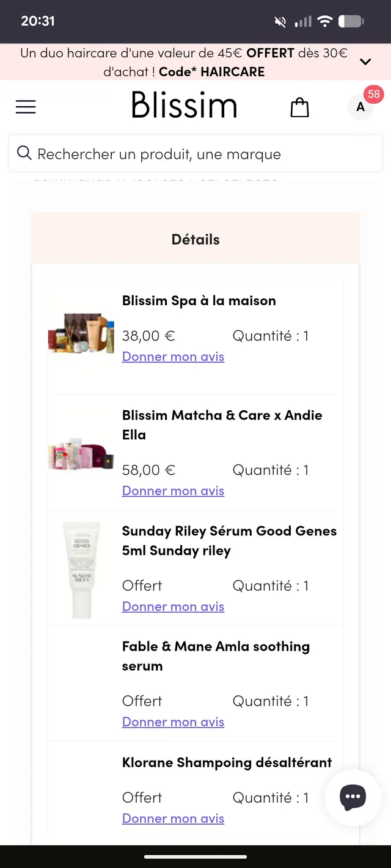Review the Klorane Shampoing désaltérant
Image resolution: width=391 pixels, height=868 pixels.
click(x=173, y=819)
